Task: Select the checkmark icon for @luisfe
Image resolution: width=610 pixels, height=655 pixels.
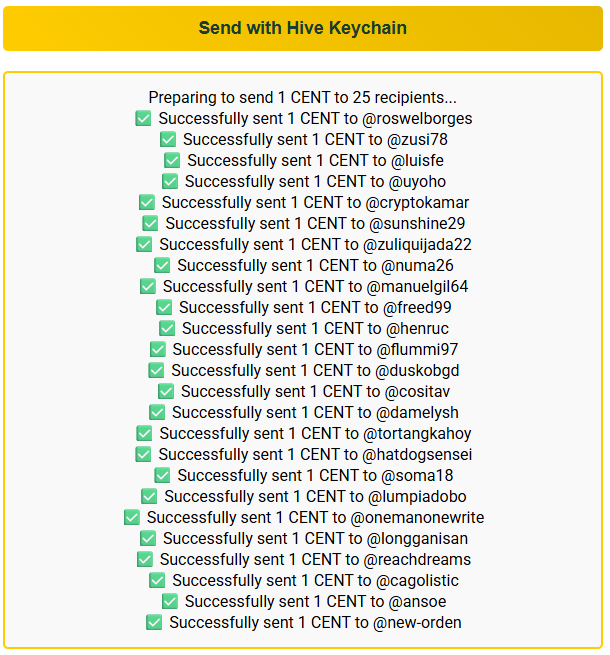Action: coord(172,160)
